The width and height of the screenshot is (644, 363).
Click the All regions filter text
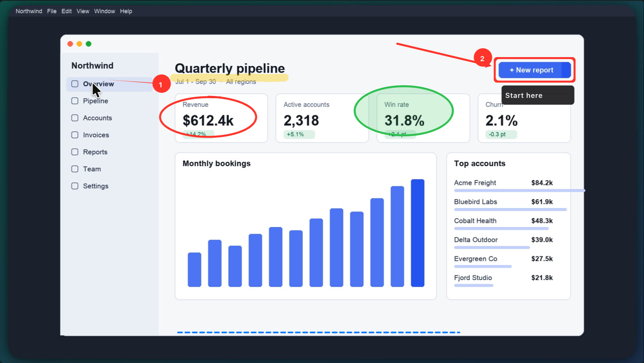point(241,82)
